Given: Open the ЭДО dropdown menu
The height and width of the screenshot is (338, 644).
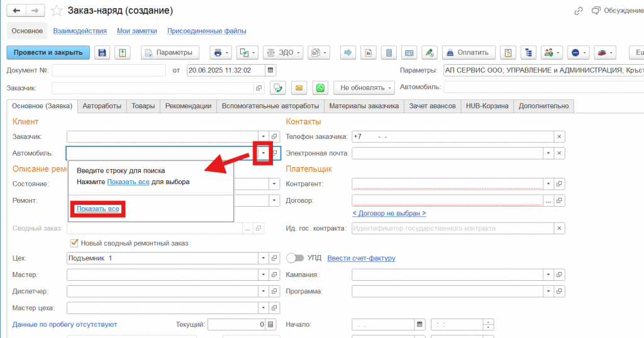Looking at the screenshot, I should [x=282, y=52].
